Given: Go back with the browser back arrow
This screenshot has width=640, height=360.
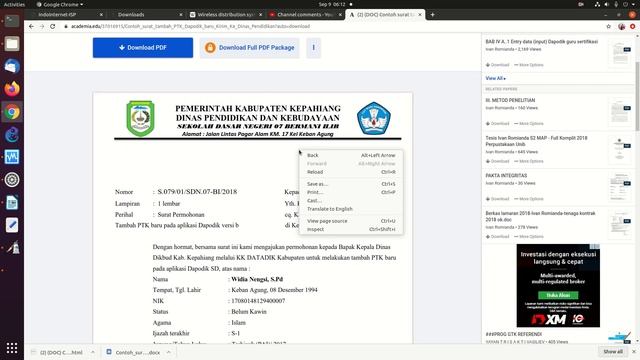Looking at the screenshot, I should [31, 26].
